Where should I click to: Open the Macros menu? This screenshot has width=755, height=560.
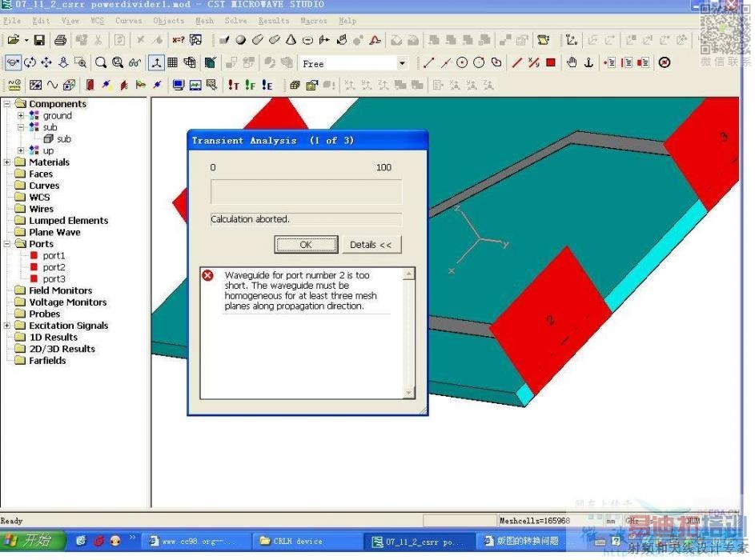(314, 21)
